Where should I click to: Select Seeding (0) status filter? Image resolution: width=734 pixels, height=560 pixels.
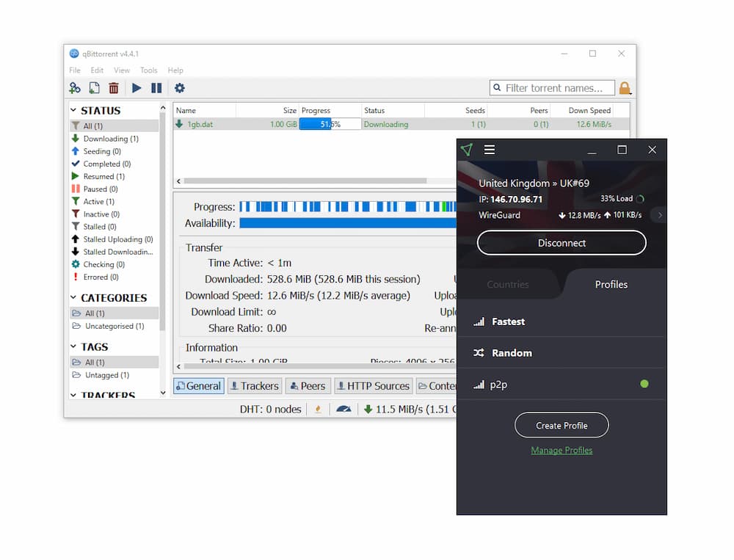(115, 151)
